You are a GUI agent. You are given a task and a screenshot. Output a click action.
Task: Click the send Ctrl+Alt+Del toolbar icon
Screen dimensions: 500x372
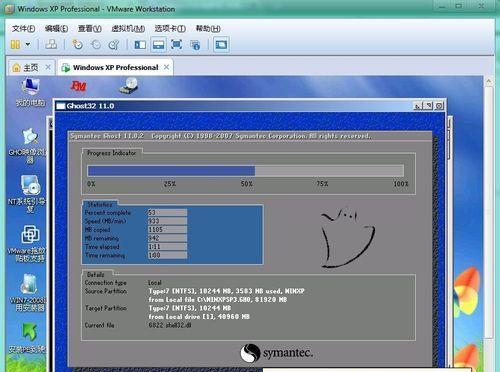tap(51, 44)
